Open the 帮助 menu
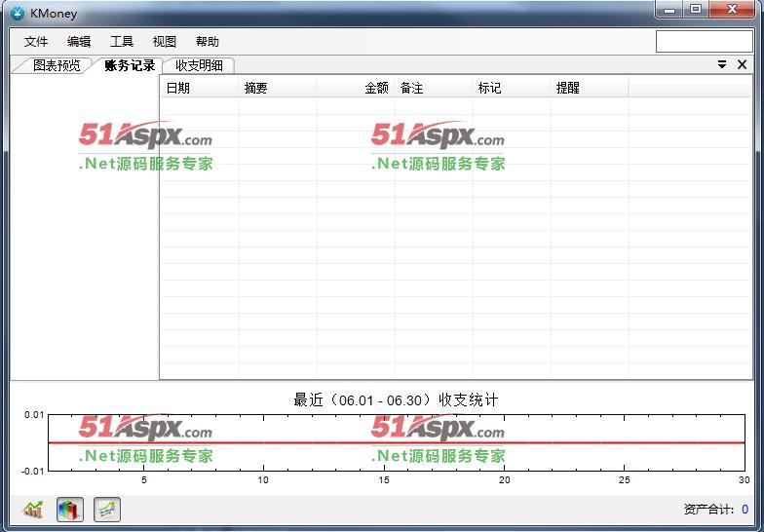The width and height of the screenshot is (764, 532). [x=208, y=41]
